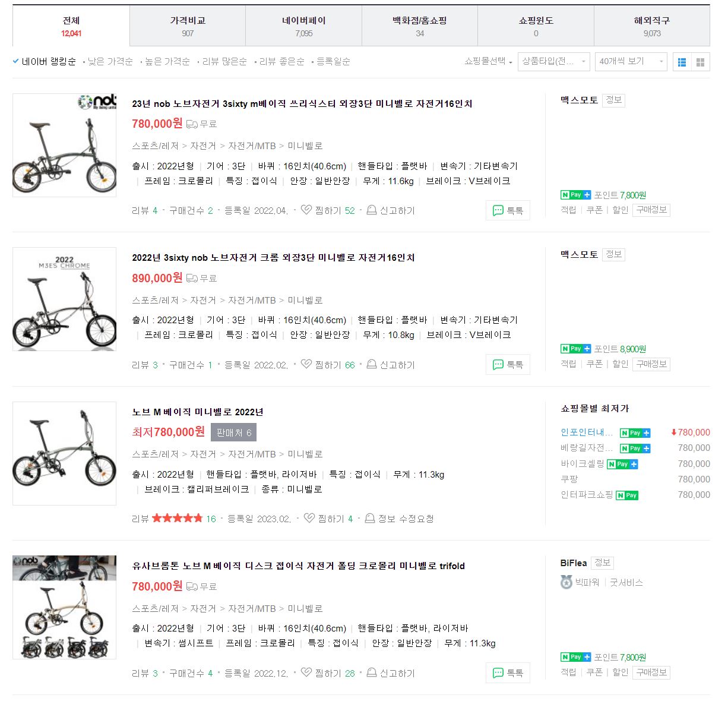Sort by 리뷰 좋은순

click(281, 61)
